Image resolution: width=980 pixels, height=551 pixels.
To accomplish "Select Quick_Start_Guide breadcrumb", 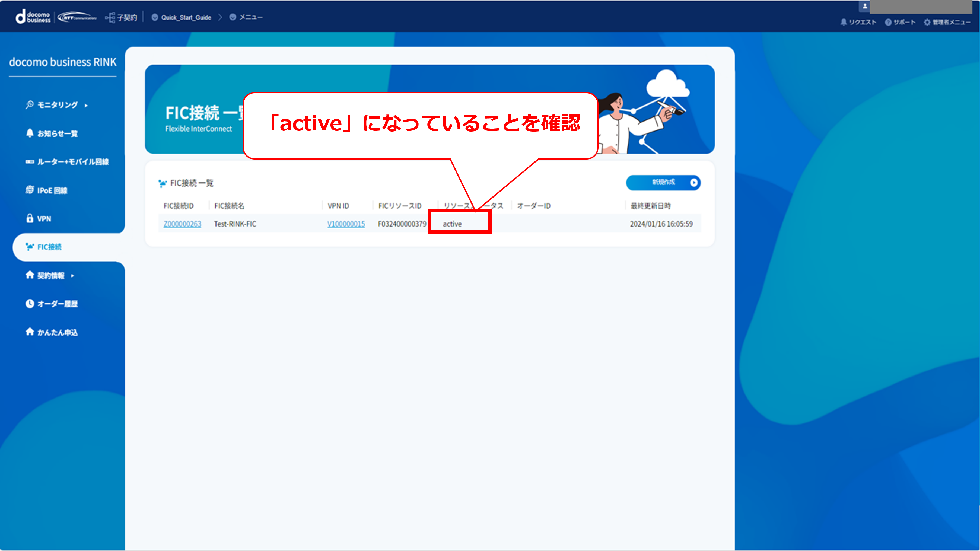I will pos(186,18).
